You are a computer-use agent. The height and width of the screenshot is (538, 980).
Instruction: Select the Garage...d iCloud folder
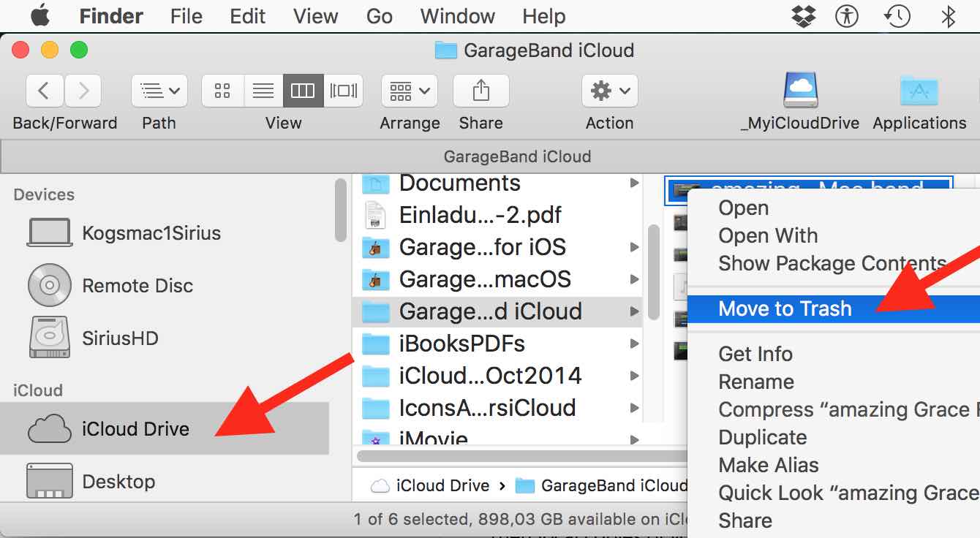pyautogui.click(x=497, y=311)
